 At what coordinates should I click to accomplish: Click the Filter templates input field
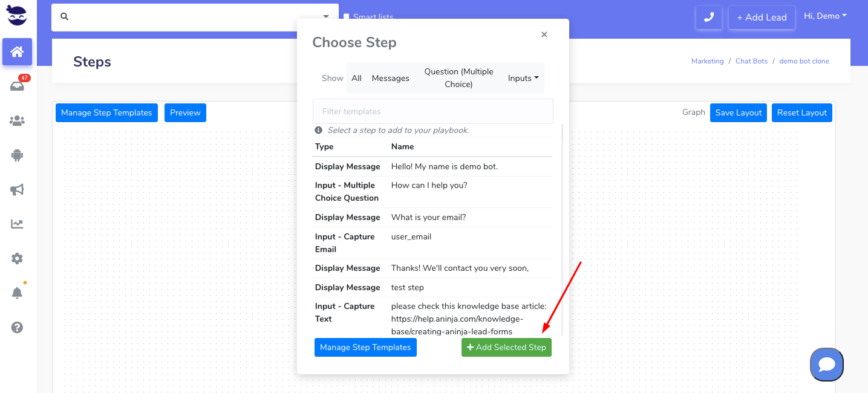[432, 111]
